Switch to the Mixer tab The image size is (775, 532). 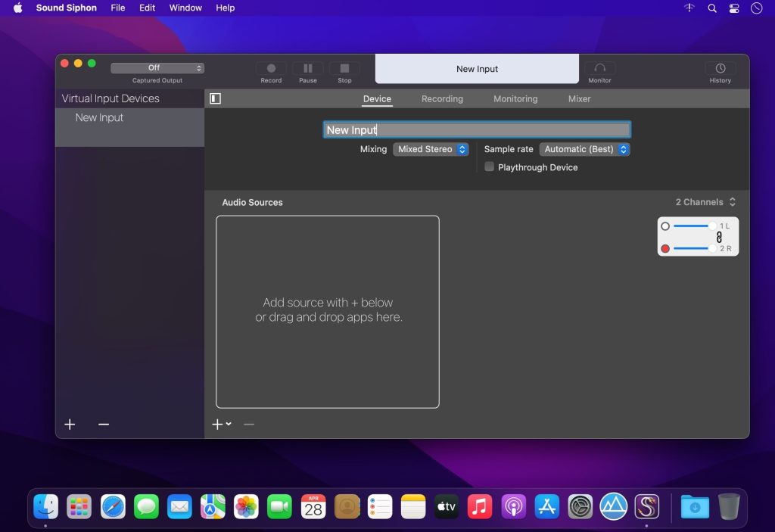(579, 99)
